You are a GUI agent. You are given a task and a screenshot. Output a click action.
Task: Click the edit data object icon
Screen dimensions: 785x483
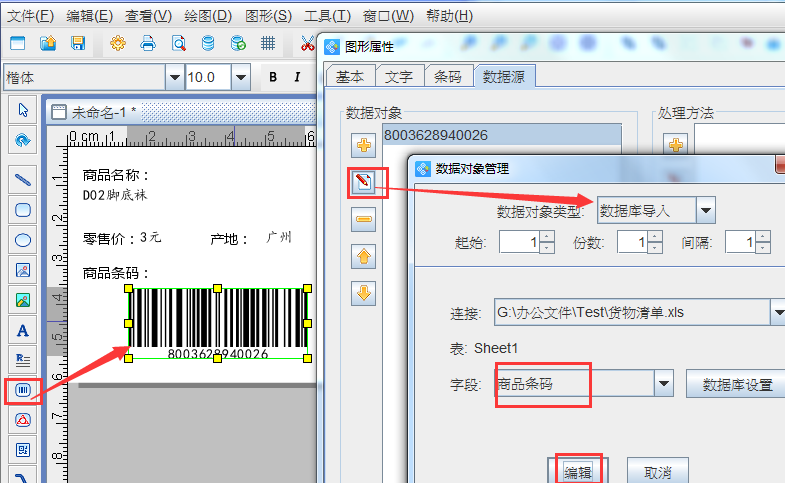[x=365, y=182]
